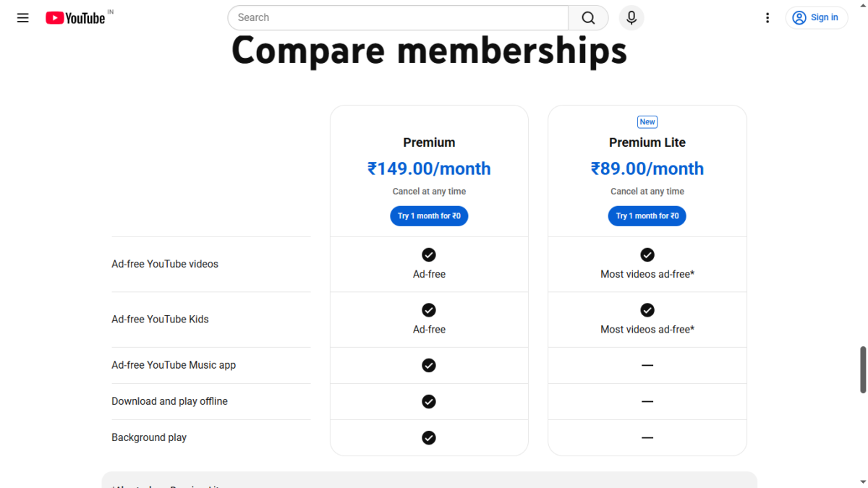Open the guide menu with hamburger icon
868x488 pixels.
(x=22, y=17)
